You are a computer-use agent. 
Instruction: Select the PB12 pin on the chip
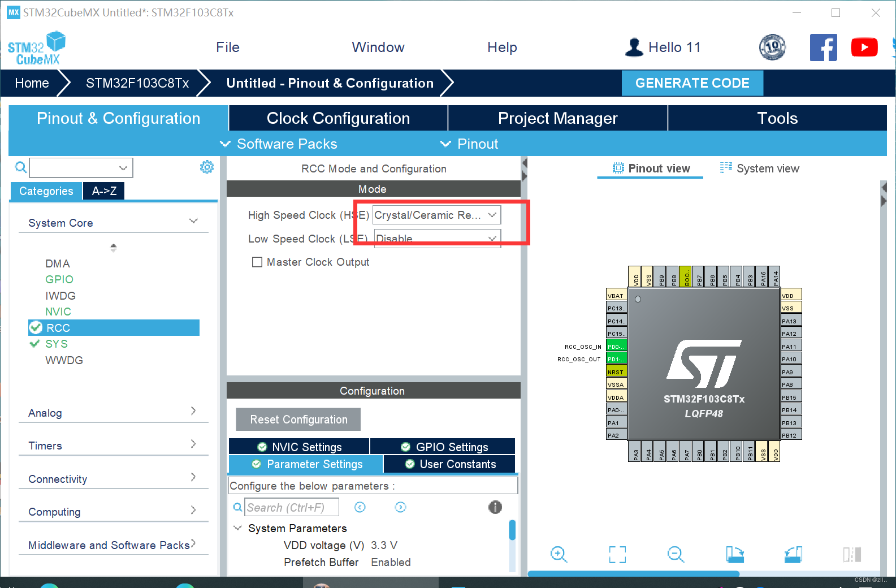[791, 435]
